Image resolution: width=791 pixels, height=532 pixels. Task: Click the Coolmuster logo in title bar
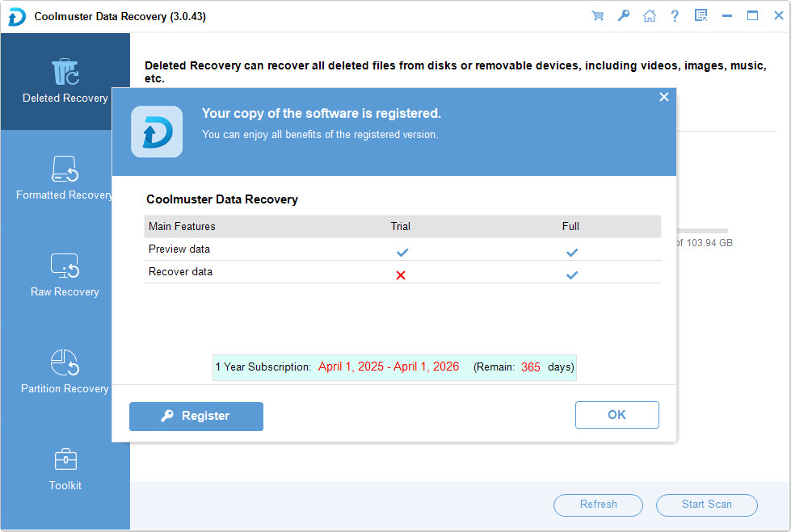point(17,17)
